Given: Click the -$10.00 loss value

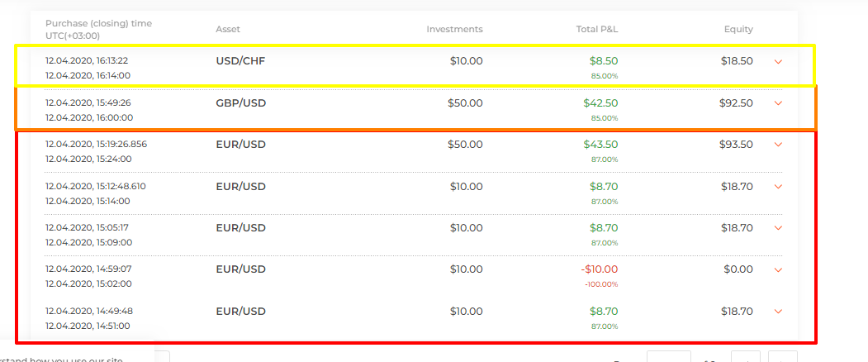Looking at the screenshot, I should 600,269.
